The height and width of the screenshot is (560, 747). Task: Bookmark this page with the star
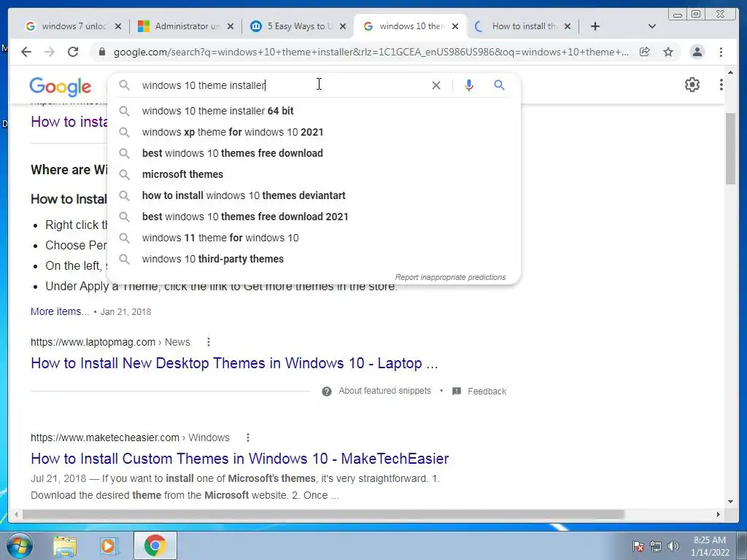coord(668,52)
